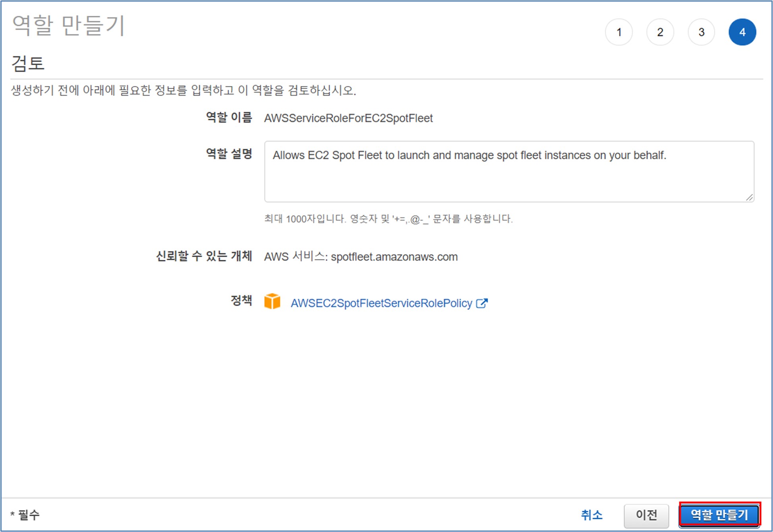Click the 역할 이름 field label
The height and width of the screenshot is (532, 773).
(x=229, y=117)
